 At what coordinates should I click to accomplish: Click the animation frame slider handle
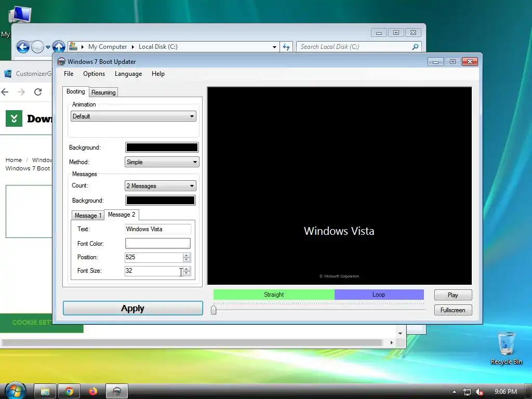tap(214, 310)
